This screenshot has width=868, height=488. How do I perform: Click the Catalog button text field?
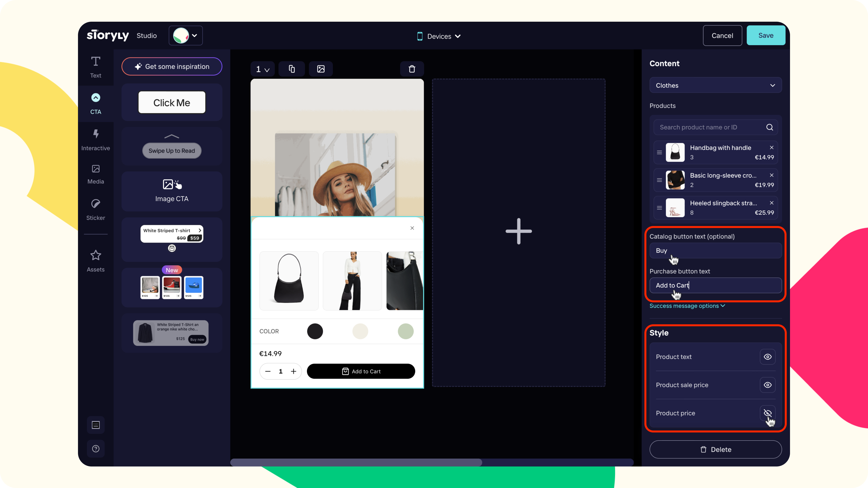click(715, 251)
